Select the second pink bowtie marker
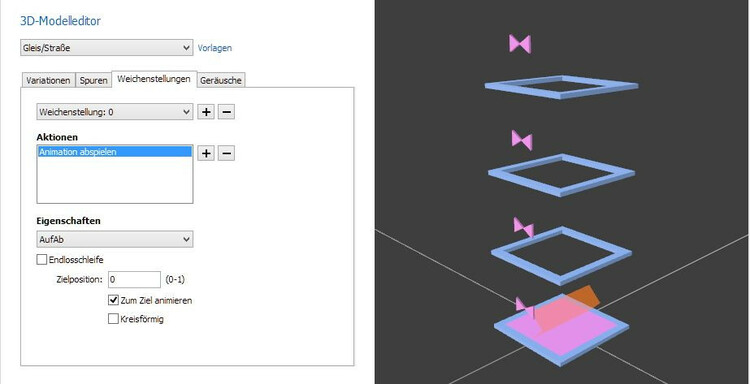 [x=522, y=141]
